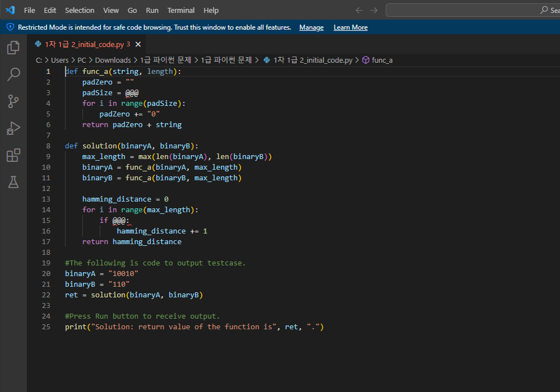Open the View menu

111,10
